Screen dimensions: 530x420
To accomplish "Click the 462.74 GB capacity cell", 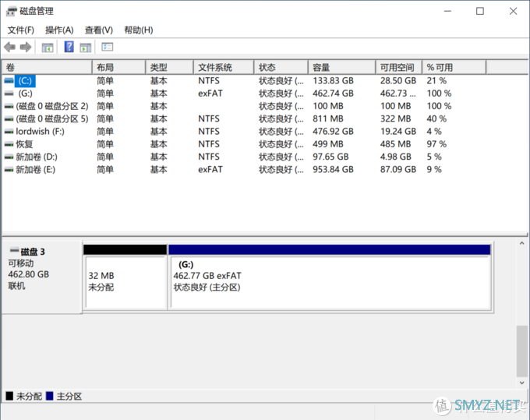I will [x=333, y=94].
